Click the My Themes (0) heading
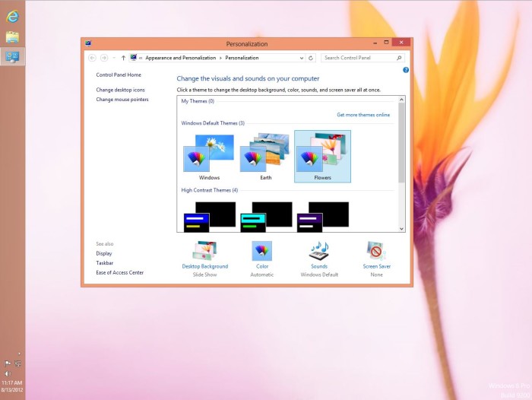This screenshot has width=532, height=400. point(198,101)
